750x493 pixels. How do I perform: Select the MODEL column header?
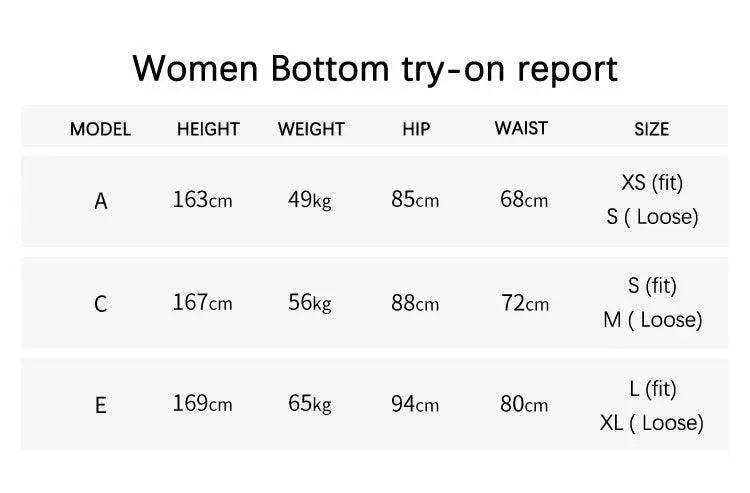[100, 129]
